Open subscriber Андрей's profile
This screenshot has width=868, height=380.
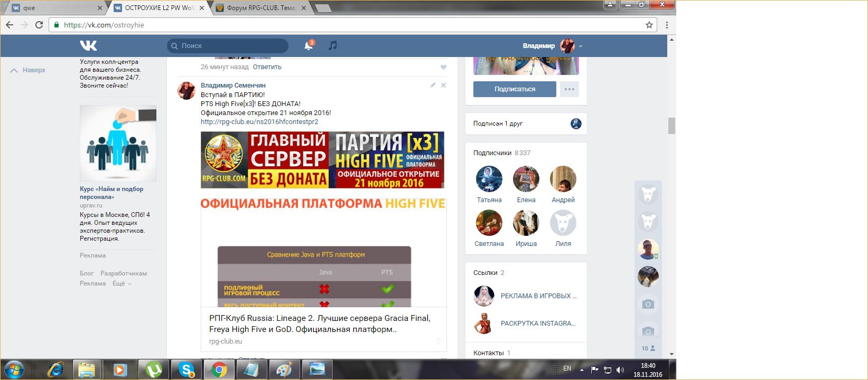(563, 179)
